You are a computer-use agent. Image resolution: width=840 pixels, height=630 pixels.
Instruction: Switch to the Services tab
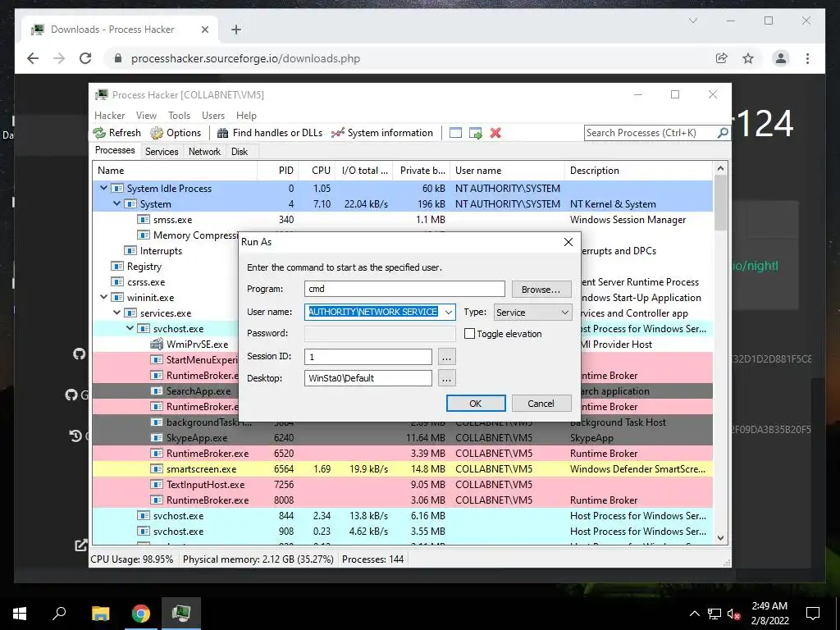(x=162, y=152)
